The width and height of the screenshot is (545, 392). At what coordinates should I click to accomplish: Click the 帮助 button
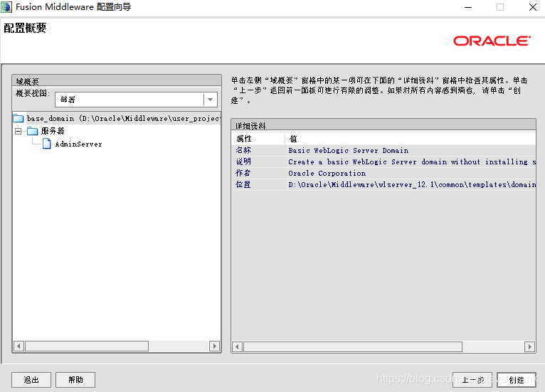point(75,380)
